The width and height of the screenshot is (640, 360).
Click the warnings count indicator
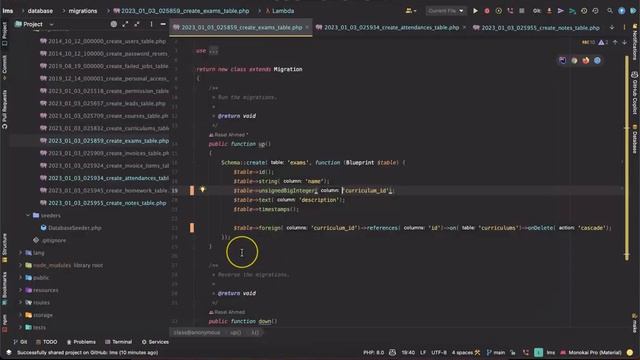click(x=603, y=42)
